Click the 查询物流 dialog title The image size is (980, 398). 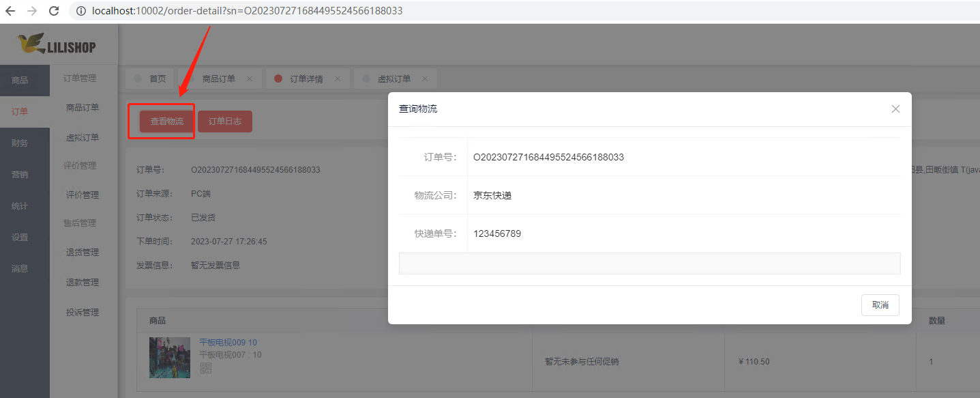click(418, 109)
